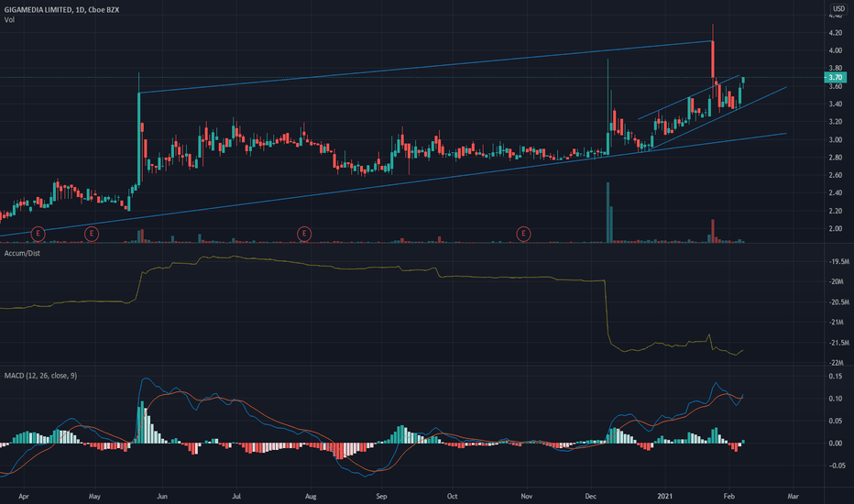Click the -22M Accum/Dist scale value
854x504 pixels.
[838, 363]
